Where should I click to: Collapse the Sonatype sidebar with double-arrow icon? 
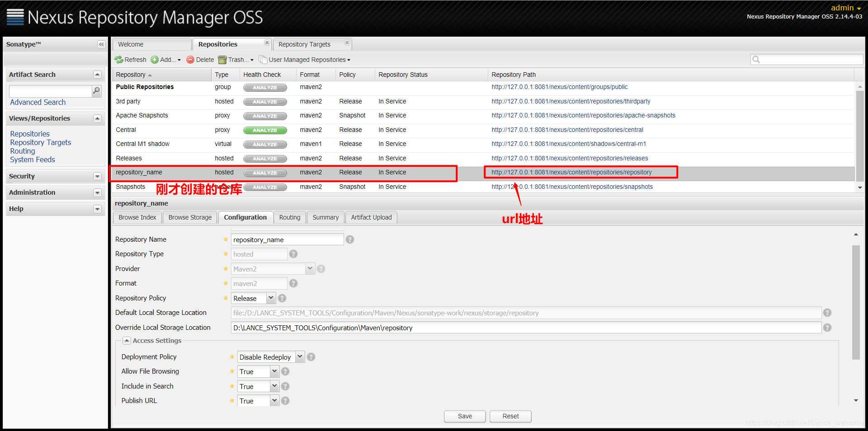(x=101, y=44)
